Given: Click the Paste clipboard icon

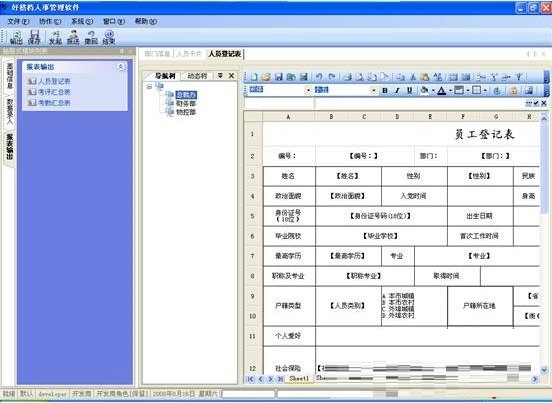Looking at the screenshot, I should pos(425,77).
